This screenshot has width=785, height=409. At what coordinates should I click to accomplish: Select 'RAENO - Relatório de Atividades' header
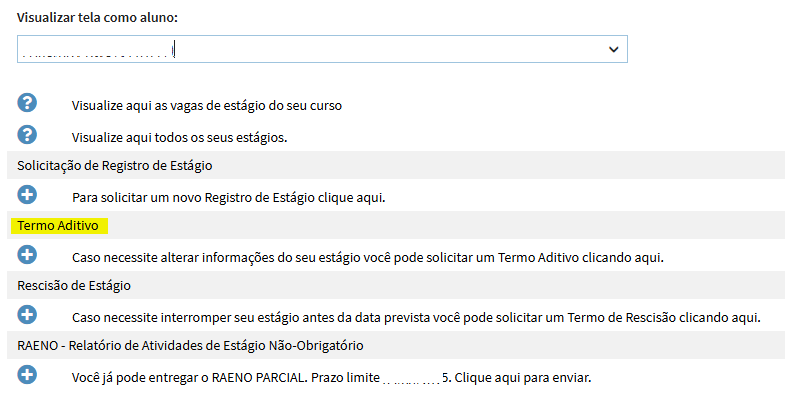tap(190, 346)
